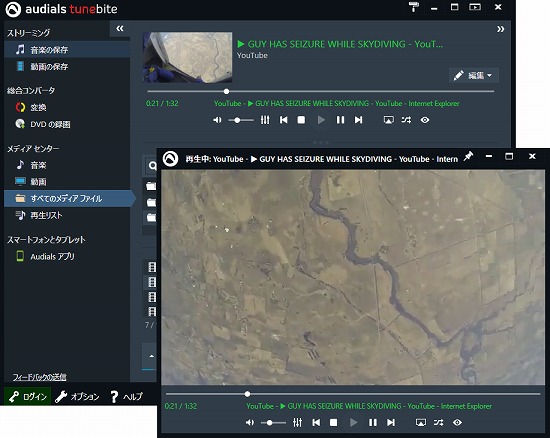The image size is (550, 438).
Task: Select 音楽 under メディア センター
Action: (67, 165)
